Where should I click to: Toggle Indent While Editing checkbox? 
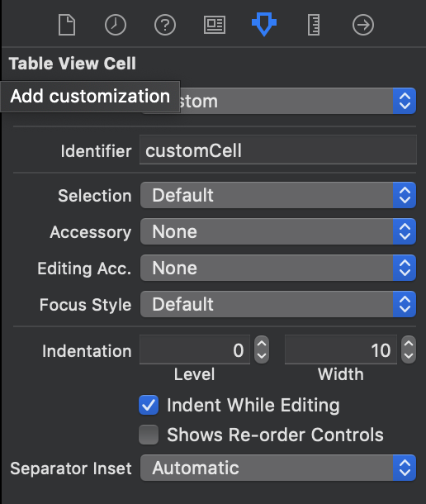pos(149,405)
